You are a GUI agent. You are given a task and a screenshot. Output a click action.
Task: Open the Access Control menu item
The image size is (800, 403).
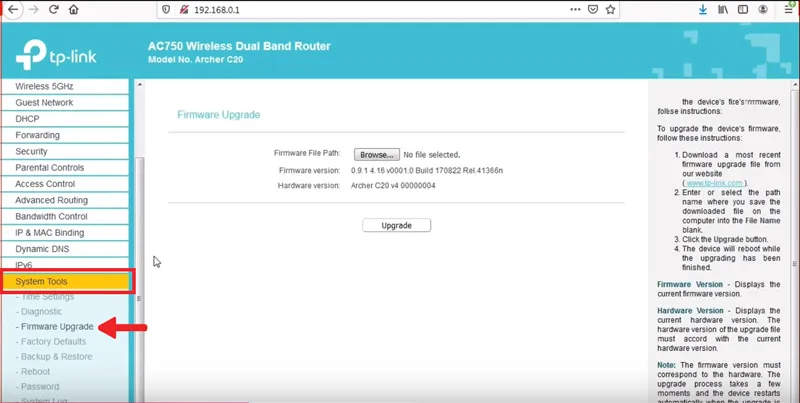pyautogui.click(x=65, y=184)
